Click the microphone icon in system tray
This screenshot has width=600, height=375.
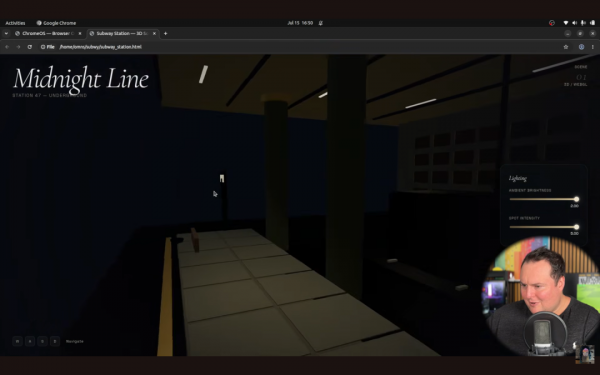[583, 23]
